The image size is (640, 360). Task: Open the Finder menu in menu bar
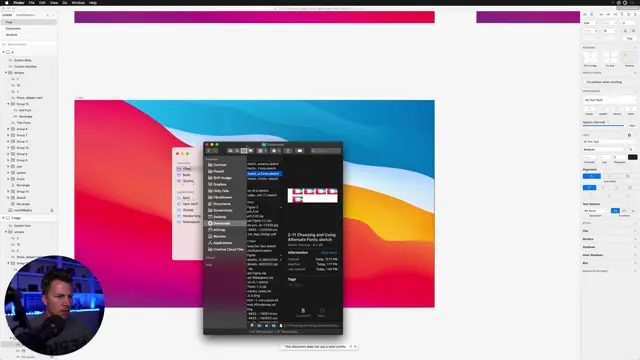[19, 3]
